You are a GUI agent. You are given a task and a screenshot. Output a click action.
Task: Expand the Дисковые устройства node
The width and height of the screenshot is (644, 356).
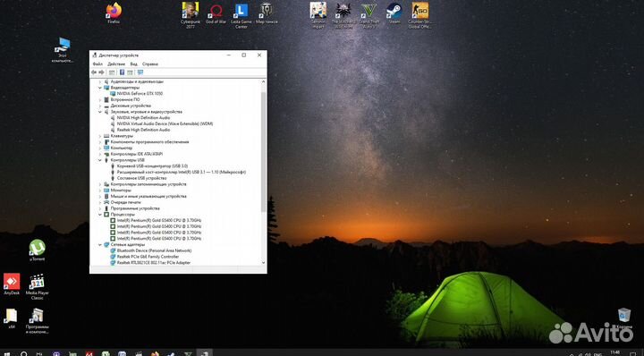coord(100,106)
